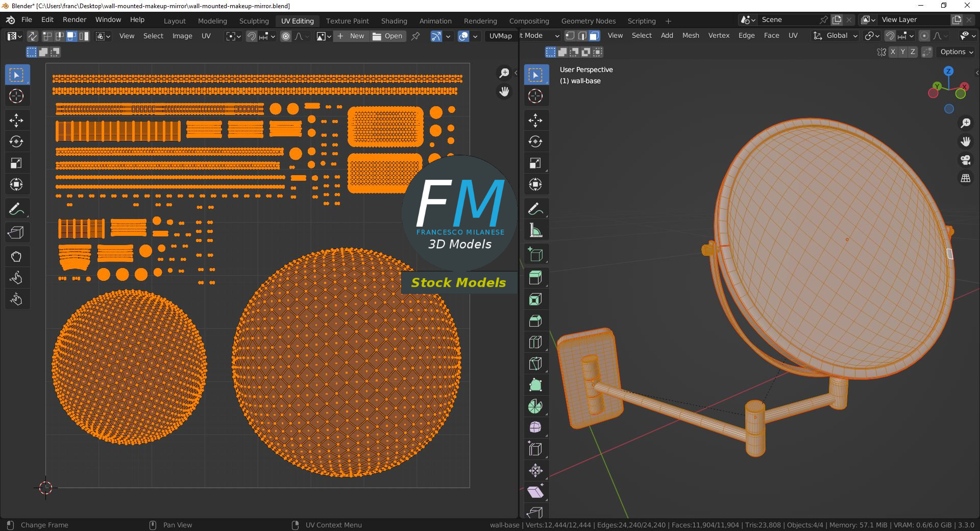The image size is (980, 531).
Task: Toggle UV sync selection
Action: click(x=32, y=36)
